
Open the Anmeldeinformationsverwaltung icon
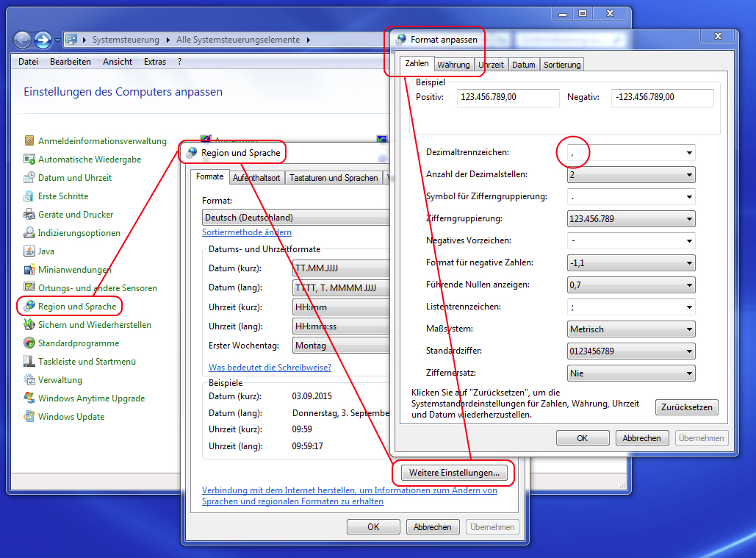click(x=29, y=140)
